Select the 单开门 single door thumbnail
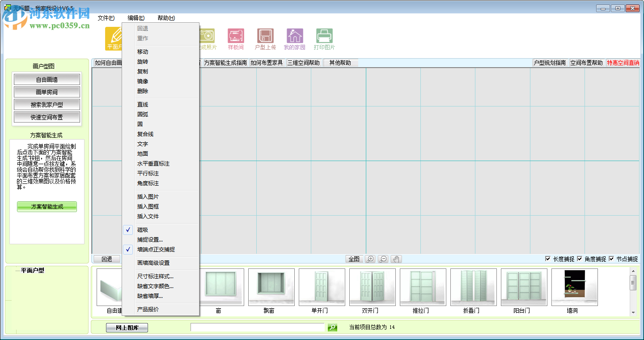This screenshot has width=644, height=340. [x=322, y=287]
